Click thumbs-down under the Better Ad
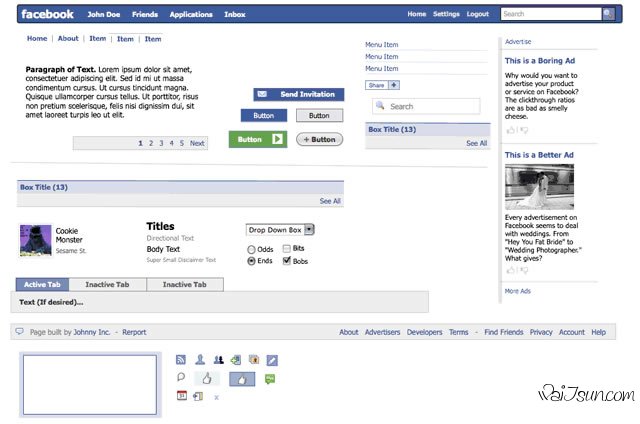This screenshot has height=424, width=640. coord(524,270)
